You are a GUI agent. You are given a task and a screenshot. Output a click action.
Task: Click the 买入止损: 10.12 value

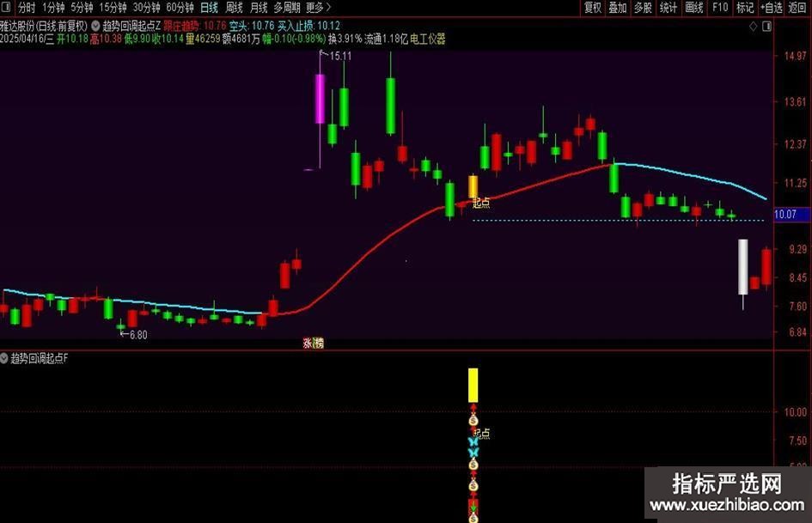coord(308,26)
